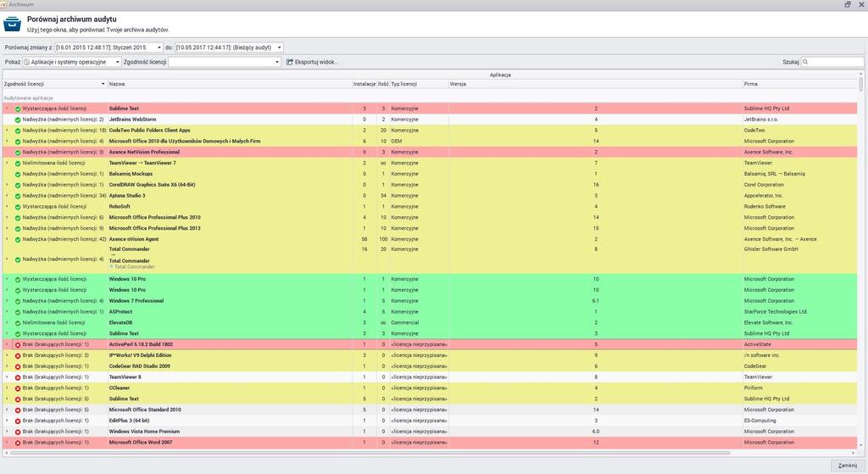Click the green check beside TeamViewer 7 row
This screenshot has height=474, width=868.
tap(18, 164)
